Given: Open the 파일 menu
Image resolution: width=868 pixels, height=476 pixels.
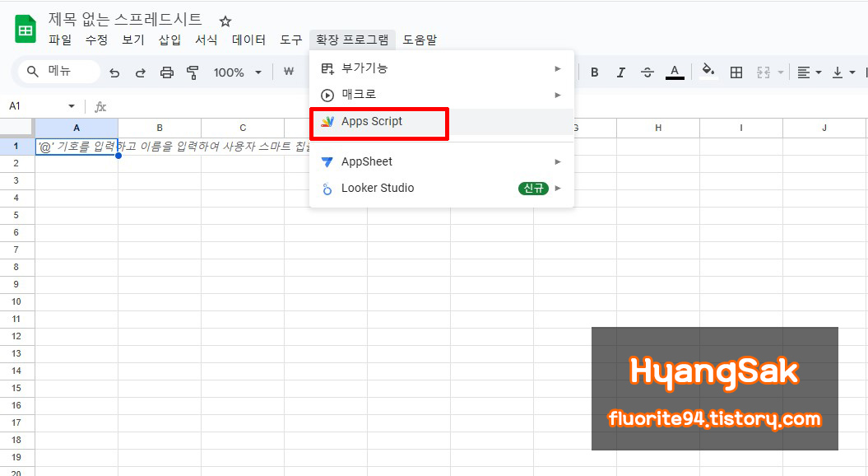Looking at the screenshot, I should click(x=60, y=40).
